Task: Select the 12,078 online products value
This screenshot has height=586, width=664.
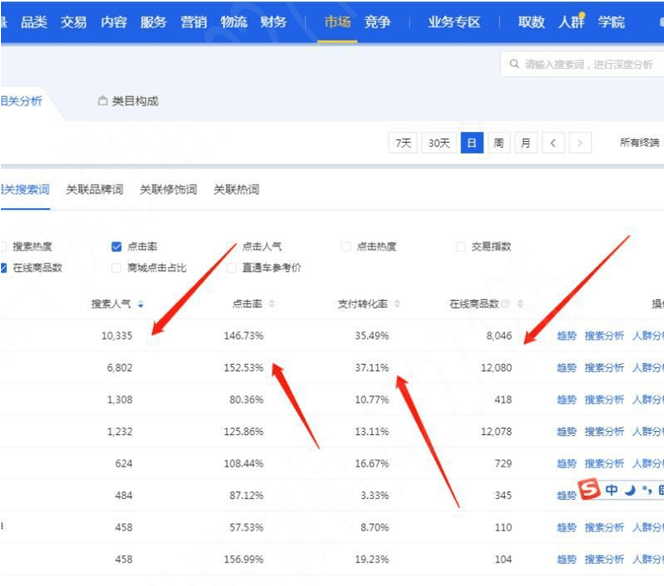Action: pyautogui.click(x=496, y=432)
